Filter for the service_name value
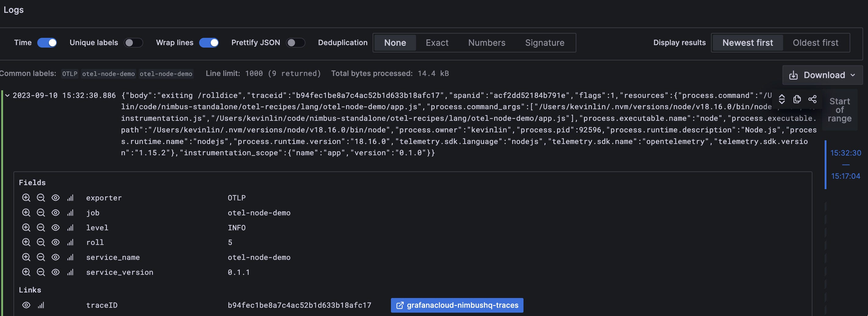Image resolution: width=868 pixels, height=316 pixels. (26, 257)
